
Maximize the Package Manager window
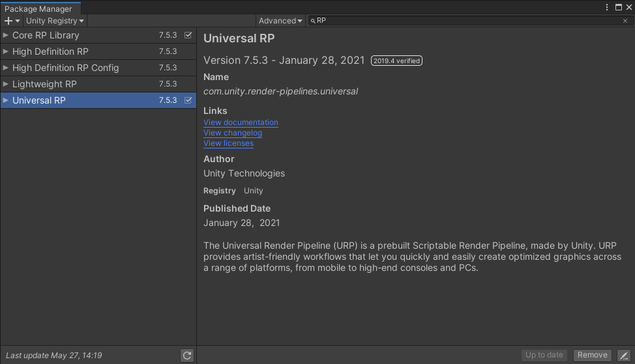coord(619,7)
